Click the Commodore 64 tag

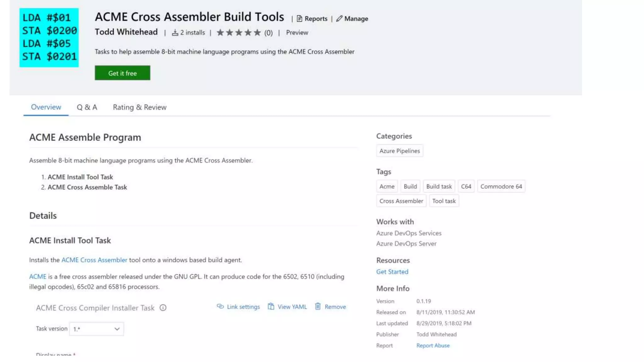[x=501, y=187]
